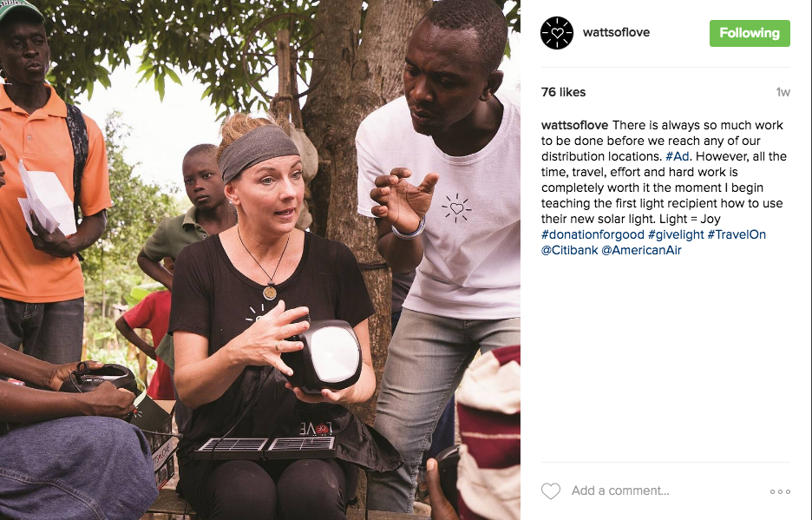Open the three-dot more options menu
Viewport: 812px width, 520px height.
(780, 491)
